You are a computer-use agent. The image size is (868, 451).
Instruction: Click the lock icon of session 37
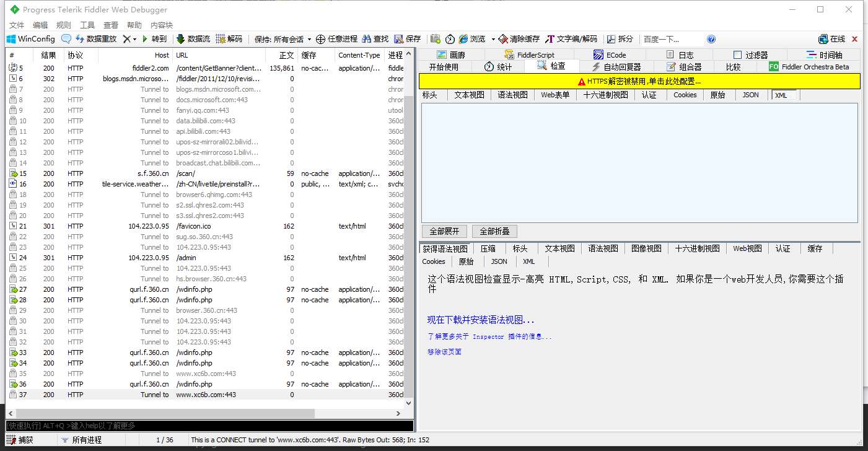click(x=13, y=395)
